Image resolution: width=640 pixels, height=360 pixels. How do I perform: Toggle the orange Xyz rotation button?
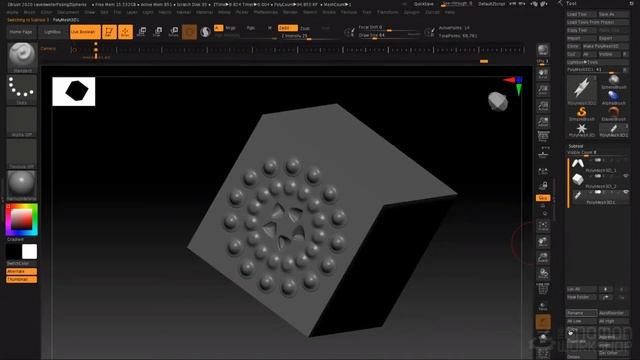click(x=543, y=198)
